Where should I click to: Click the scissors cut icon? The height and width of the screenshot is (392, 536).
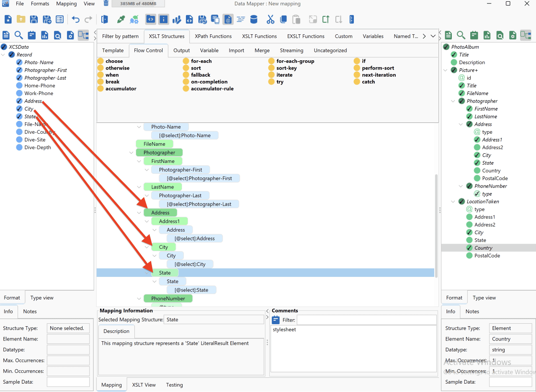click(270, 19)
